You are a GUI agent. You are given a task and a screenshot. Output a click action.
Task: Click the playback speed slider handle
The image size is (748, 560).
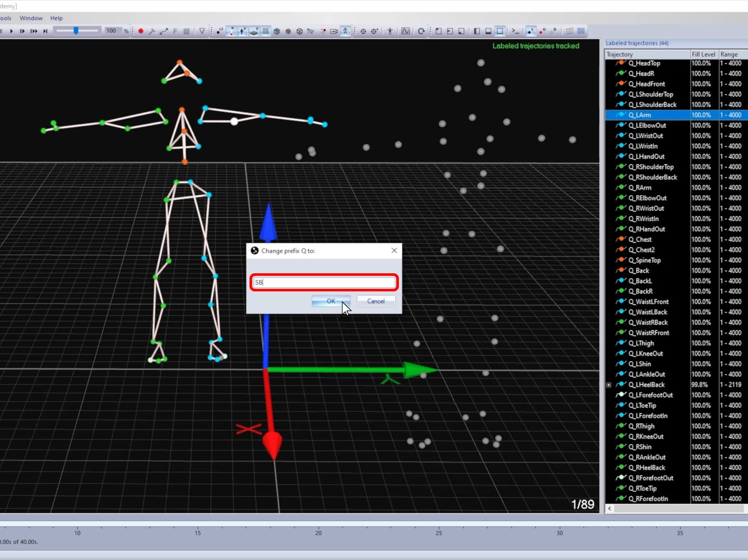[x=76, y=31]
